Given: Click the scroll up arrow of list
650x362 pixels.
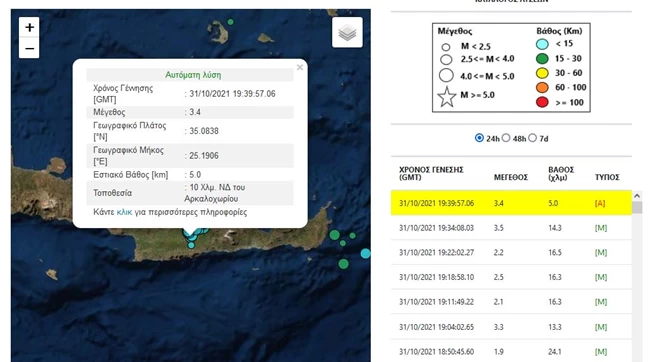Looking at the screenshot, I should coord(637,196).
